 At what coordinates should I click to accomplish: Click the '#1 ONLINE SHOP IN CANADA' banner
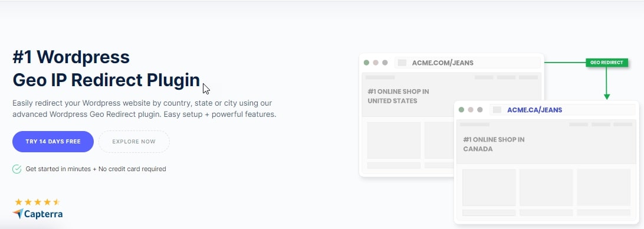pyautogui.click(x=546, y=142)
